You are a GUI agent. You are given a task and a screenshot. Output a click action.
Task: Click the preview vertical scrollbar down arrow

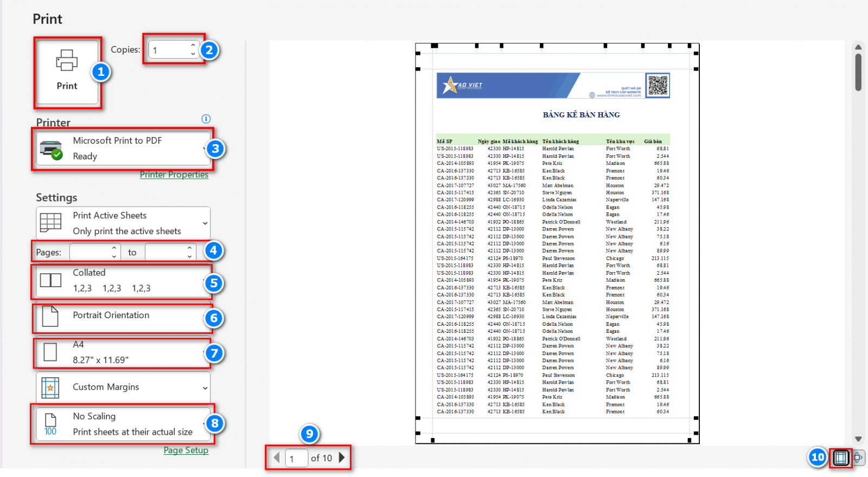click(x=858, y=439)
